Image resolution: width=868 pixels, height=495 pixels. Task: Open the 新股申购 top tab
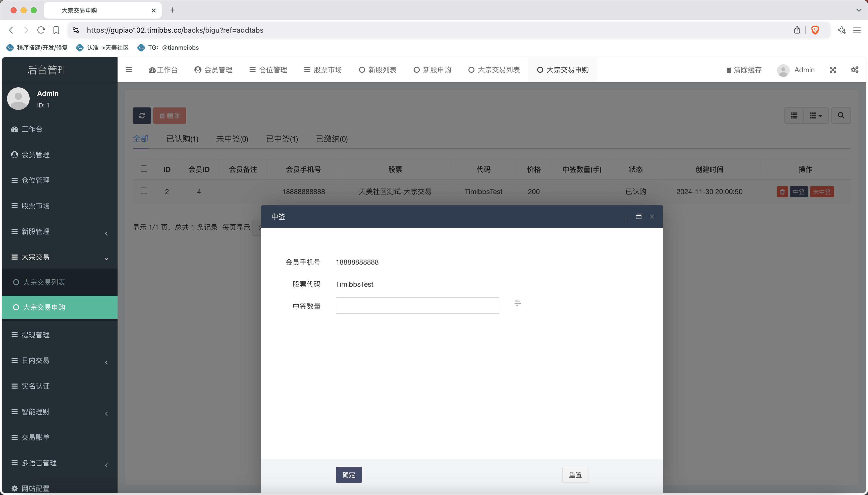point(432,70)
